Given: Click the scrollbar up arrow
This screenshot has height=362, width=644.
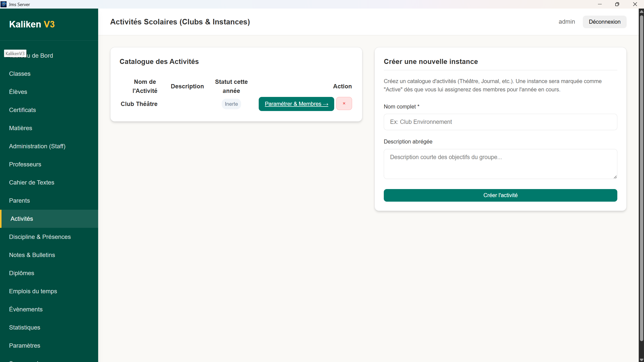Looking at the screenshot, I should pyautogui.click(x=641, y=12).
